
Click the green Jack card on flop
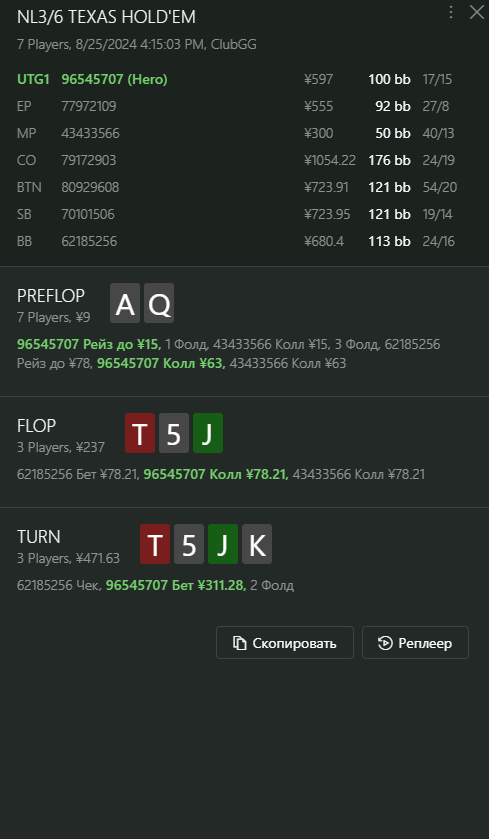pyautogui.click(x=208, y=433)
